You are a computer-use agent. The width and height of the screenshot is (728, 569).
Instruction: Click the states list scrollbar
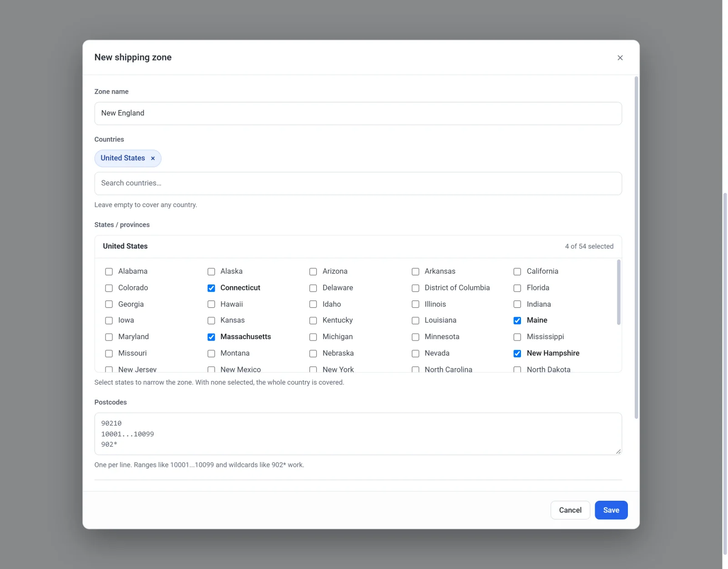click(619, 292)
